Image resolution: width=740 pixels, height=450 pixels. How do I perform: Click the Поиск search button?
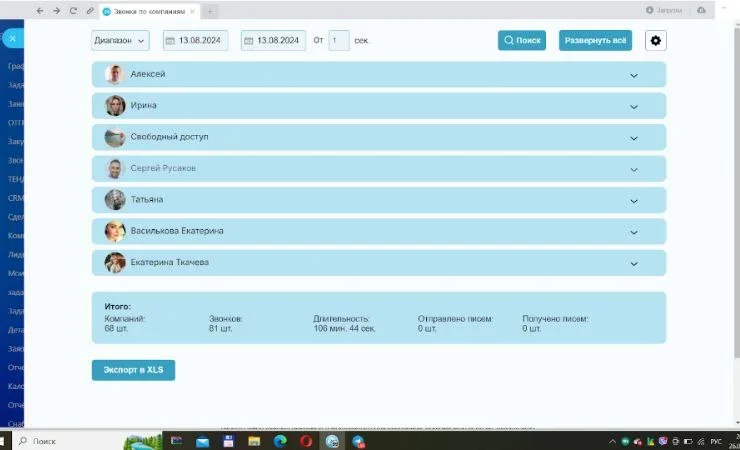point(522,41)
